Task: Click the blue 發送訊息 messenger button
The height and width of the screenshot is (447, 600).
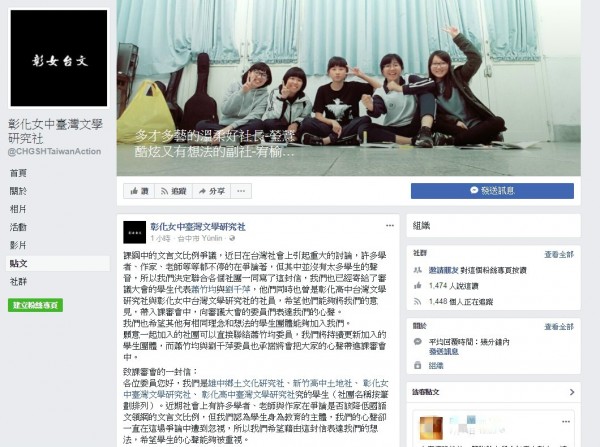Action: (492, 191)
